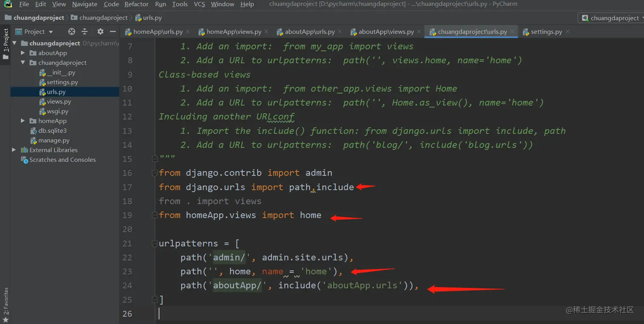Close the aboutApp\urls.py tab
644x324 pixels.
tap(339, 32)
